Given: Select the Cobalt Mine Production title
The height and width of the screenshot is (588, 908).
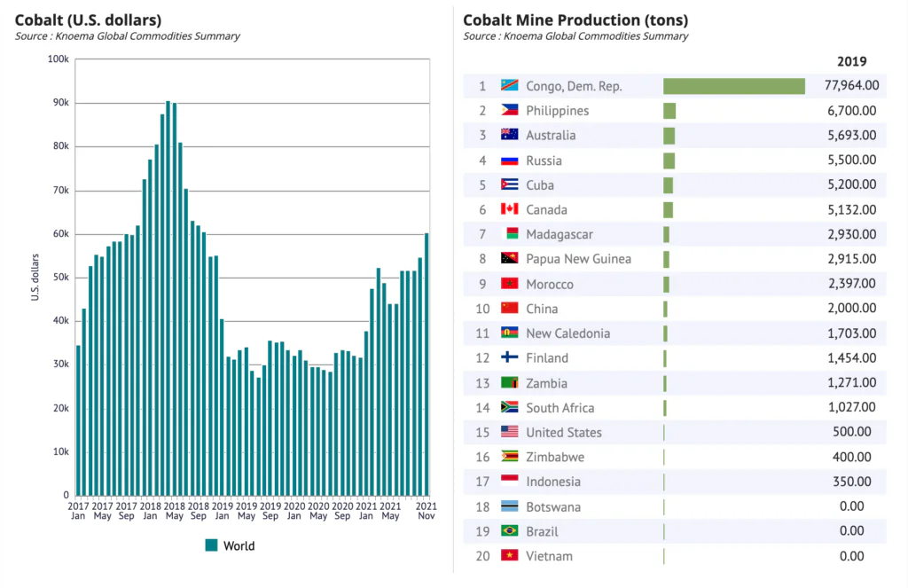Looking at the screenshot, I should pyautogui.click(x=575, y=20).
